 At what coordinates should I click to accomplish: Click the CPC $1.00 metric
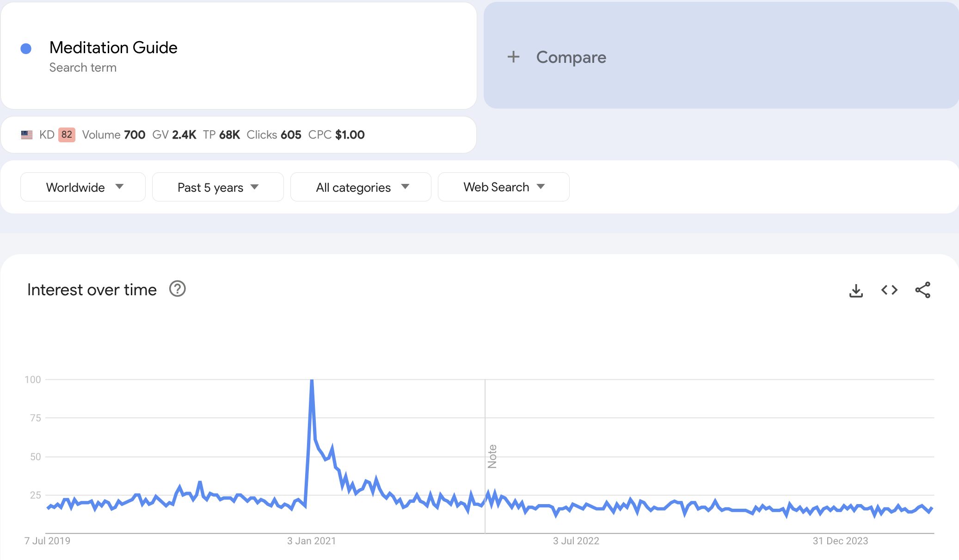(x=336, y=135)
